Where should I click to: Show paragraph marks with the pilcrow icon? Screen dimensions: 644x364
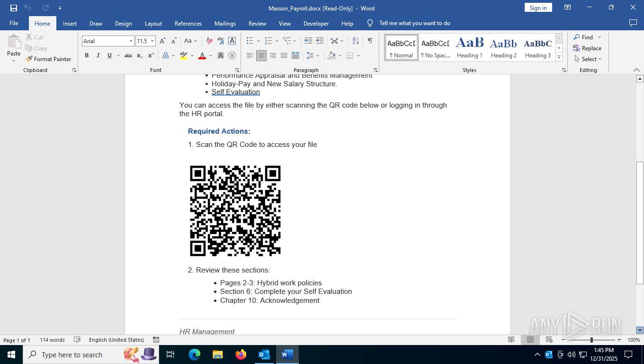[x=370, y=41]
